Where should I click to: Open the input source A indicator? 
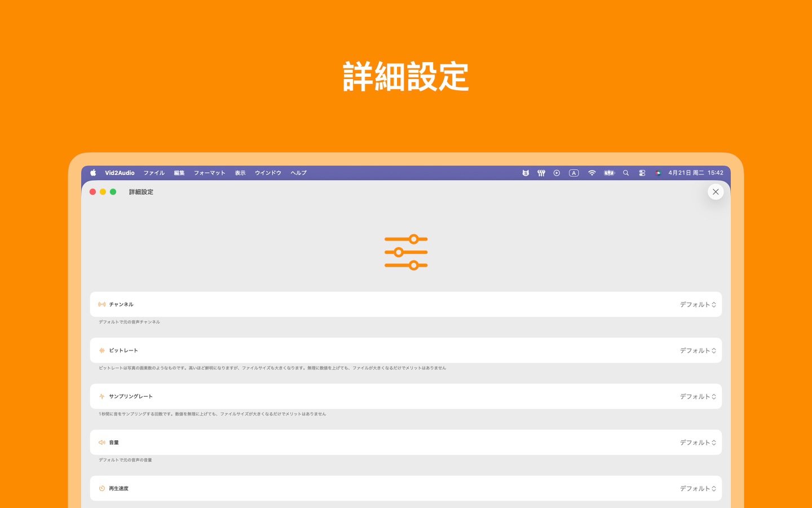[573, 173]
